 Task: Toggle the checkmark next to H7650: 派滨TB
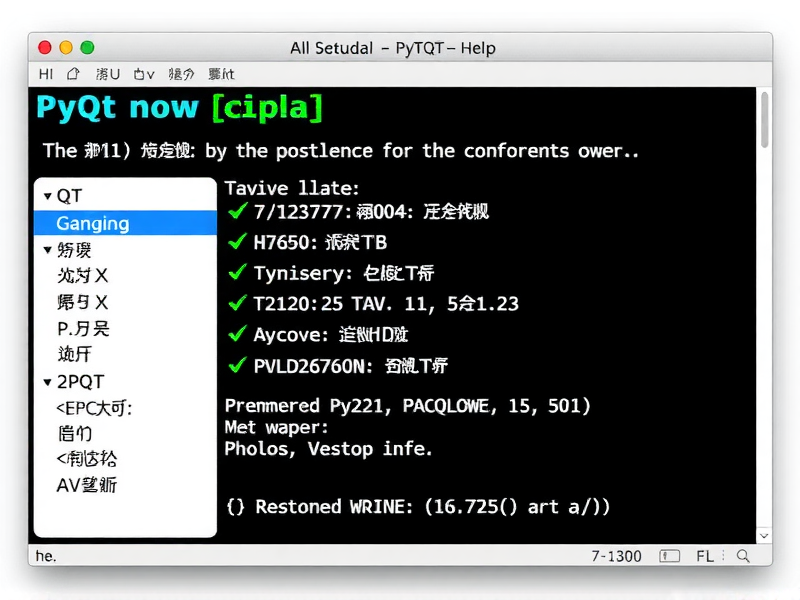click(x=237, y=242)
